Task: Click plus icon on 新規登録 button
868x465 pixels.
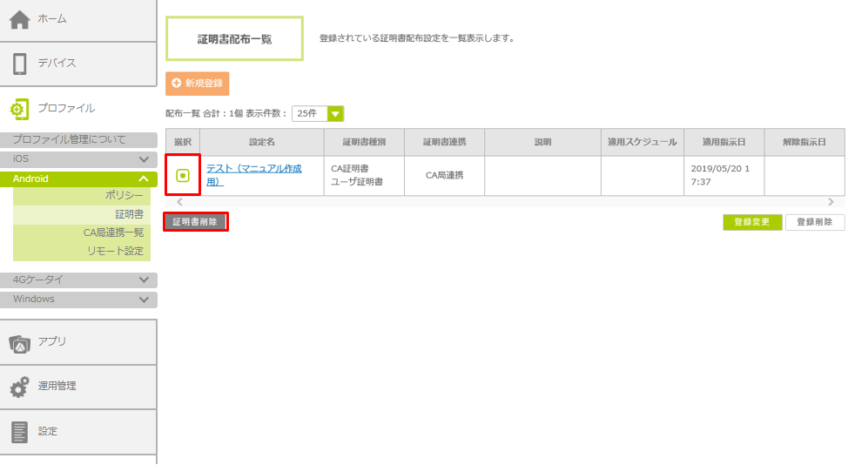Action: tap(177, 83)
